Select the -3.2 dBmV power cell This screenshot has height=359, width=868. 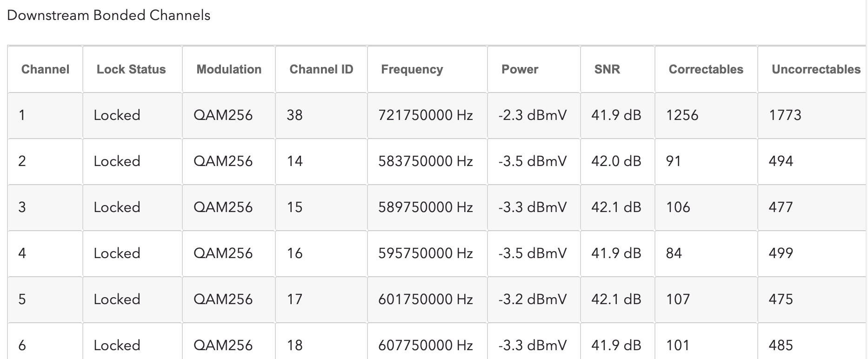click(x=532, y=299)
